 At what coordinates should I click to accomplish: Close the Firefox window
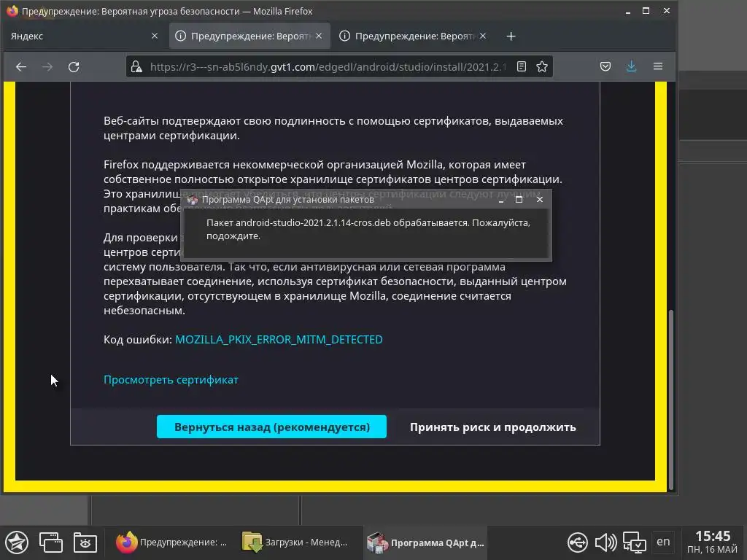666,11
